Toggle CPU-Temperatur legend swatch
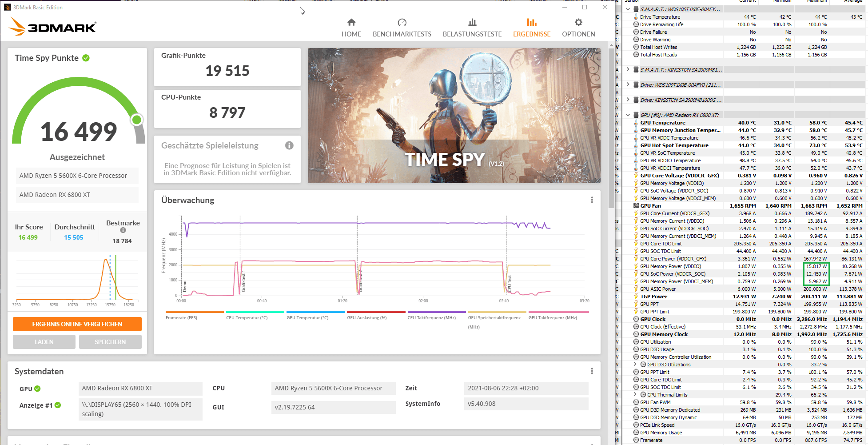This screenshot has height=445, width=868. 255,312
